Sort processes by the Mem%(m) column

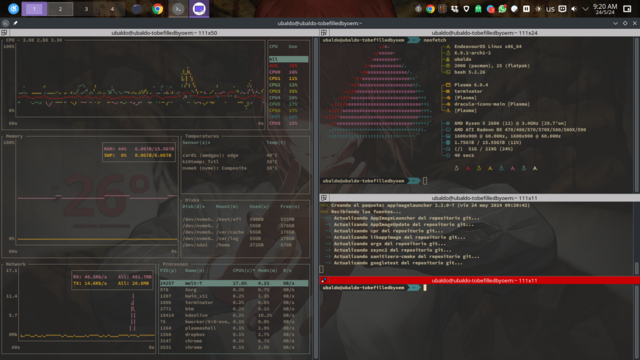[x=267, y=270]
